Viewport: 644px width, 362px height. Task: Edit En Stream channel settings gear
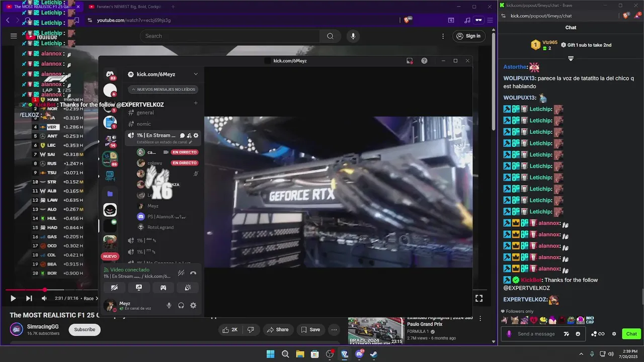[x=196, y=135]
